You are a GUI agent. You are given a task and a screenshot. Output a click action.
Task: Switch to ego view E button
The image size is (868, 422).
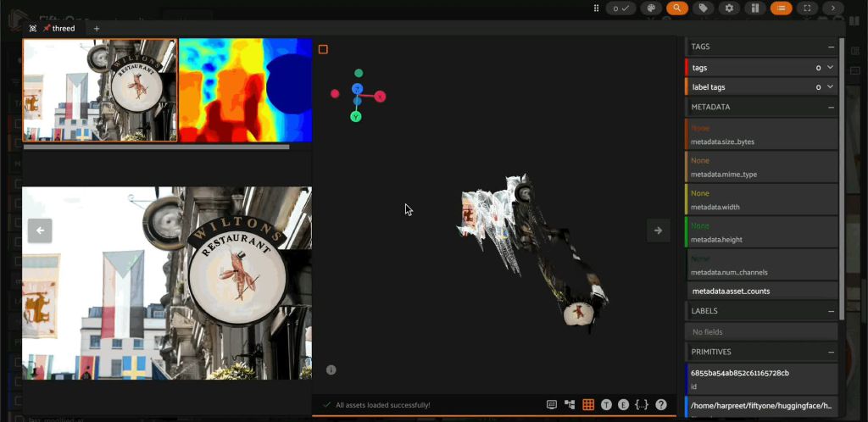tap(623, 405)
